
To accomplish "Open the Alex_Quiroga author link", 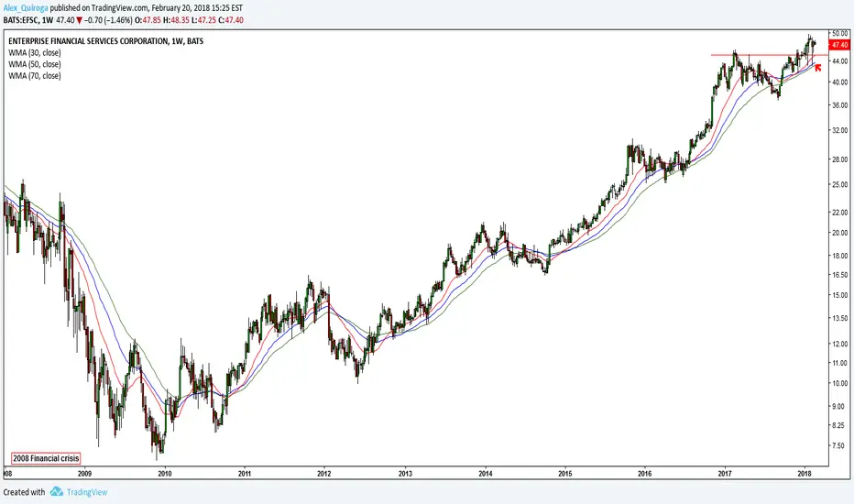I will pos(26,8).
